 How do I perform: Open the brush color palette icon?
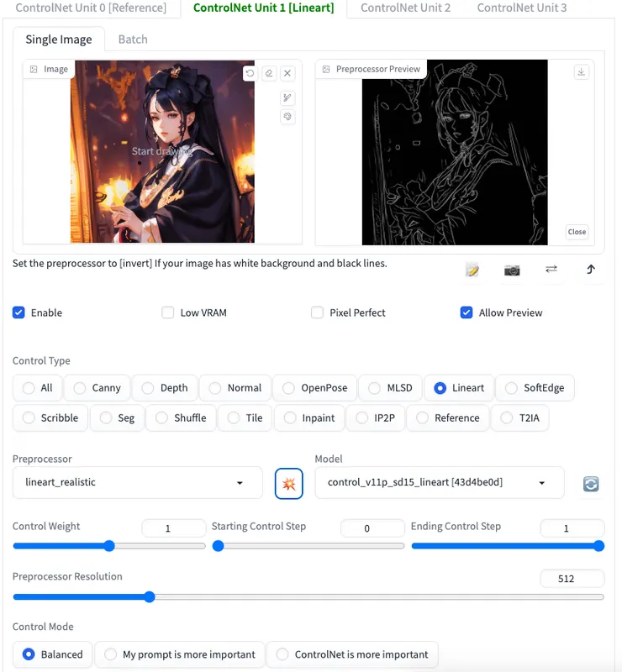pyautogui.click(x=287, y=117)
